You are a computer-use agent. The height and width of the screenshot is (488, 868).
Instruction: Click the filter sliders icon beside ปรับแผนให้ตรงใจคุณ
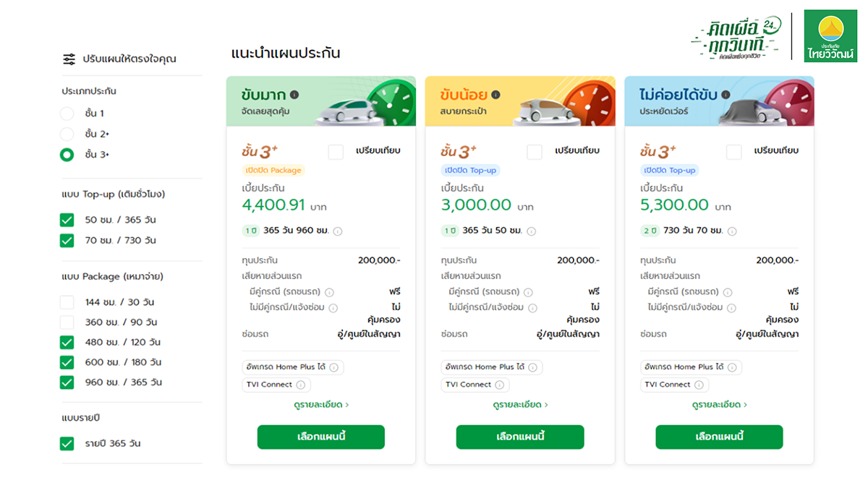69,59
